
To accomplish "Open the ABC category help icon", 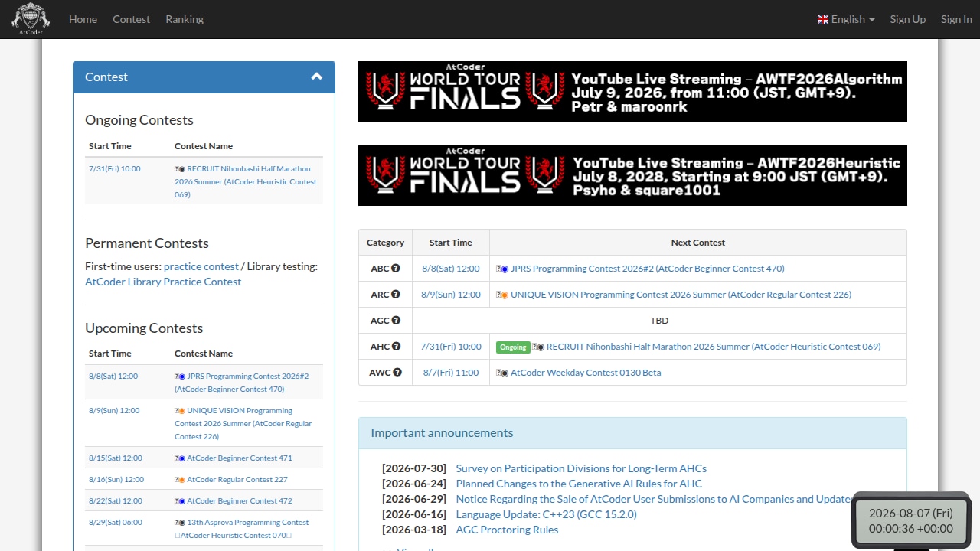I will (x=396, y=269).
